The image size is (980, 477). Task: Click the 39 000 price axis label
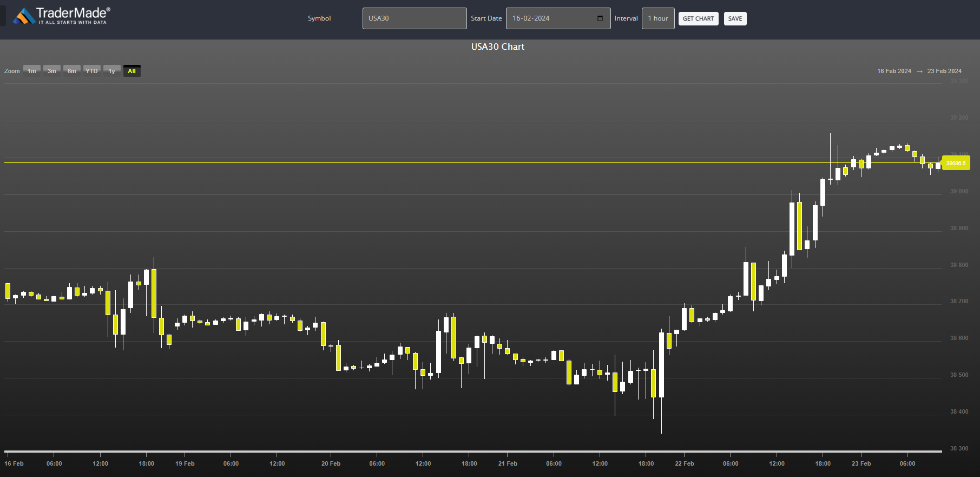959,191
